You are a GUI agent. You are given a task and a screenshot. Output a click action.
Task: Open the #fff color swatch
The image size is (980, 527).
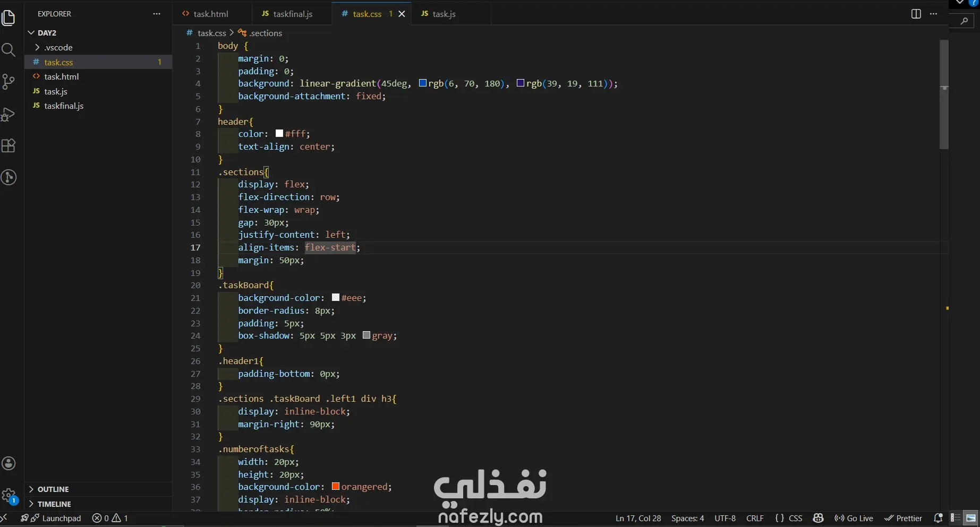click(x=279, y=133)
